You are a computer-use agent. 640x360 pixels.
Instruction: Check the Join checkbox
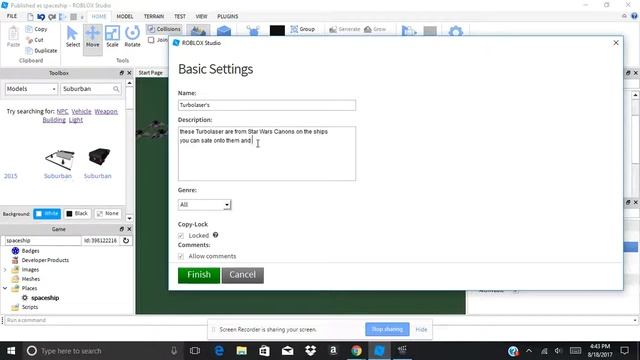tap(151, 40)
